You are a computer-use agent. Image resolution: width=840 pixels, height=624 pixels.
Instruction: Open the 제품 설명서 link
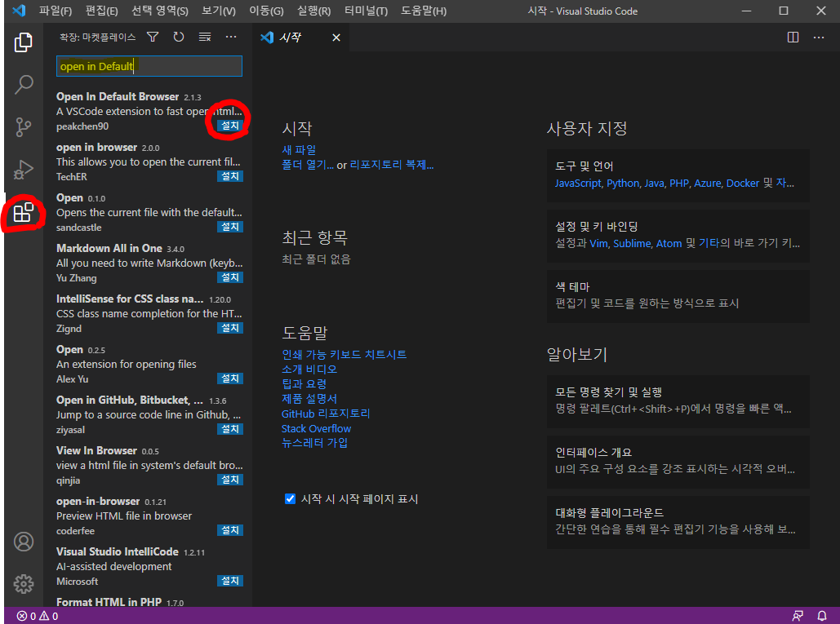coord(309,399)
